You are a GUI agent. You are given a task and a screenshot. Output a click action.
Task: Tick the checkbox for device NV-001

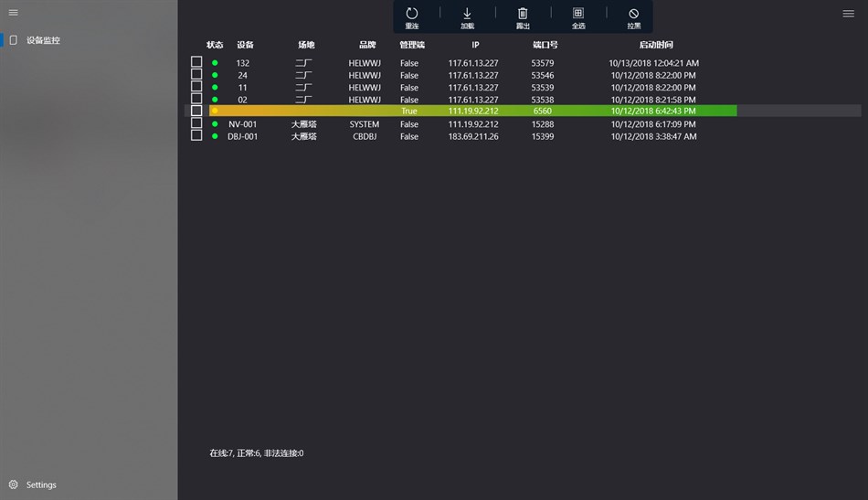click(196, 122)
